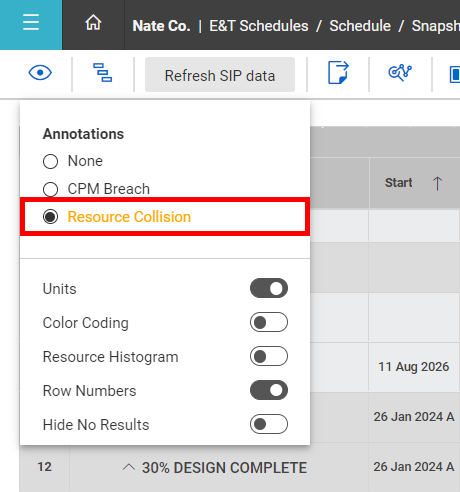Click the Start column sort arrow

pos(437,183)
